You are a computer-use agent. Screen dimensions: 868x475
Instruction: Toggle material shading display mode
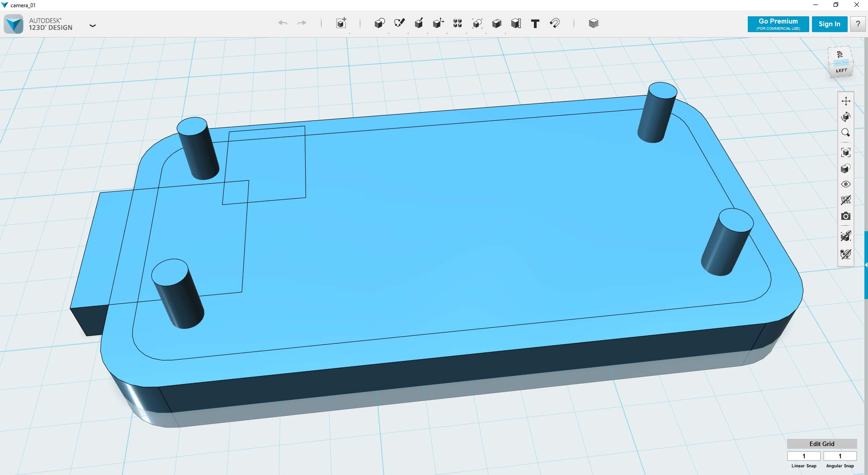click(846, 168)
